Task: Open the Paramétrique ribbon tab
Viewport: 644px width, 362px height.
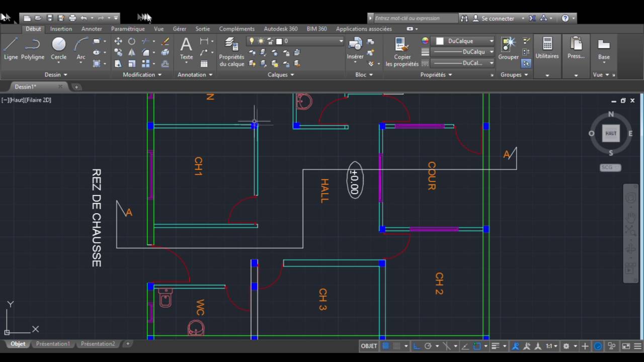Action: [x=128, y=29]
